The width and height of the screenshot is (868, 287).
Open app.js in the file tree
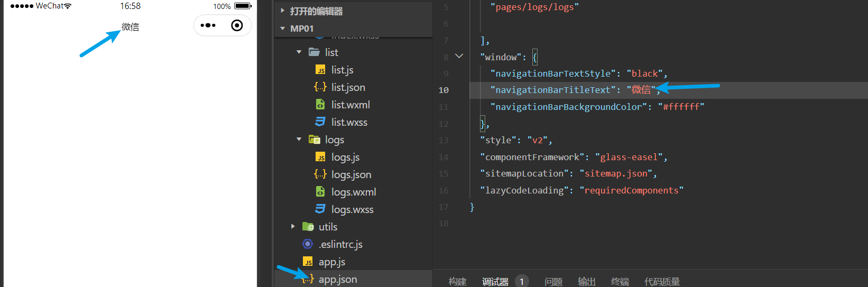click(332, 262)
